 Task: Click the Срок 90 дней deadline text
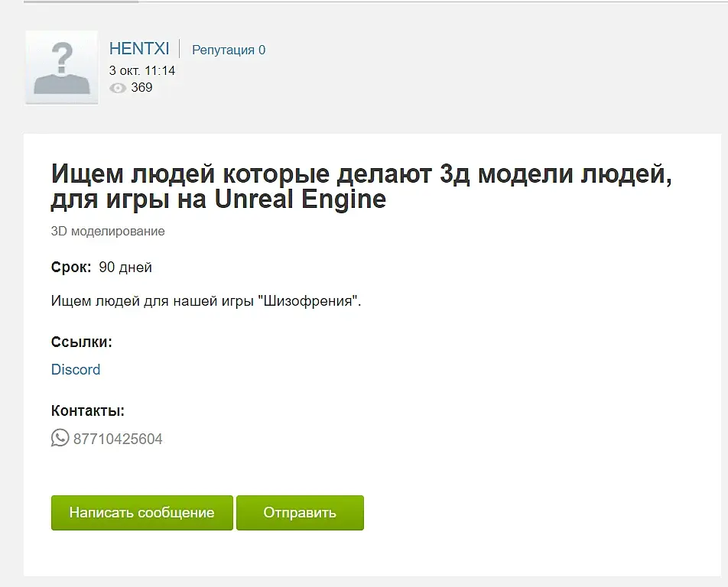click(102, 268)
